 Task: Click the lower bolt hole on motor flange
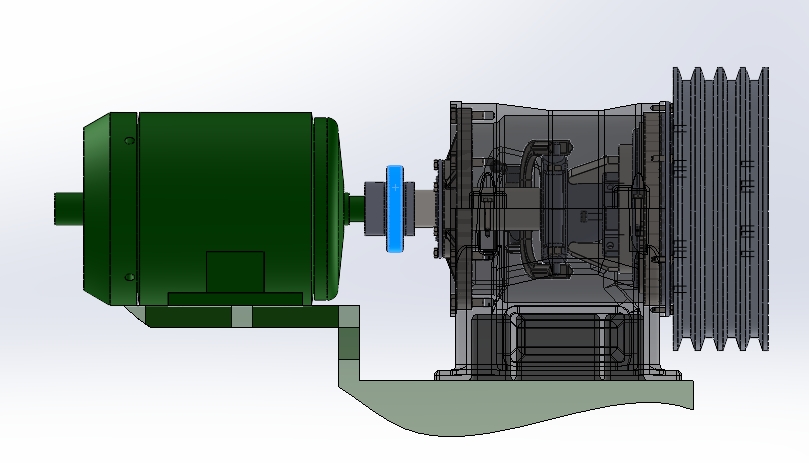coord(130,277)
